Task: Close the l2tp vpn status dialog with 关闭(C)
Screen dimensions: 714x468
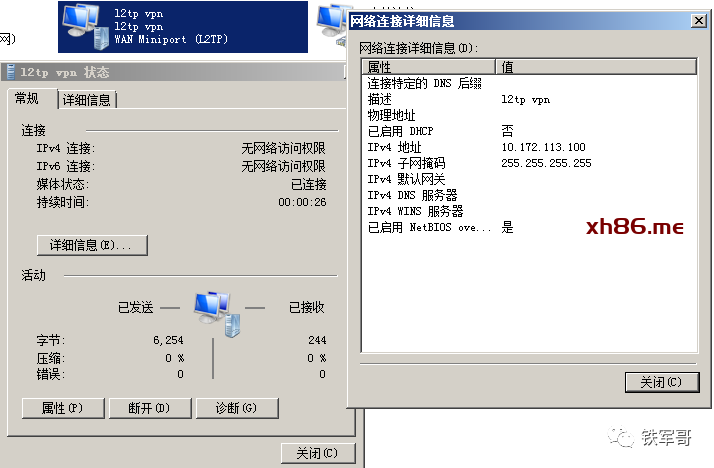Action: point(318,453)
